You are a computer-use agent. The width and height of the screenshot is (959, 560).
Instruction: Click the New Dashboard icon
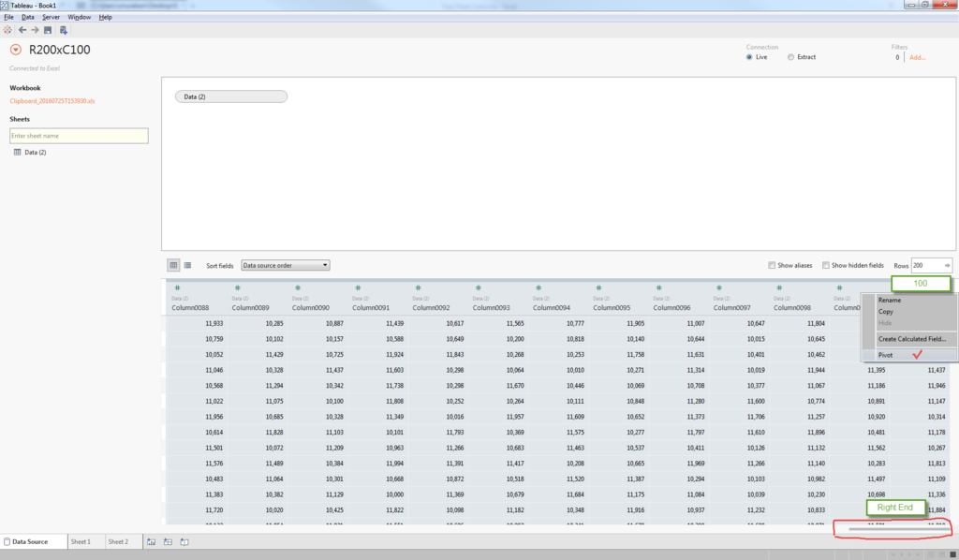[168, 541]
